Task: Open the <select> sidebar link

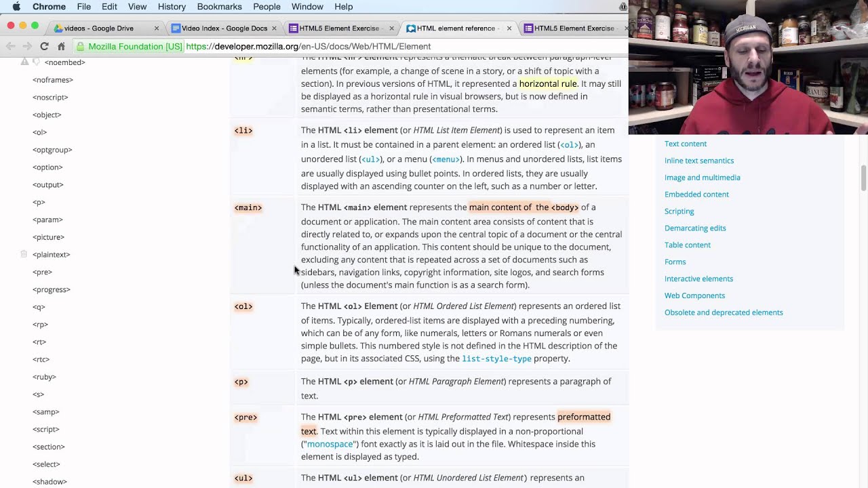Action: [x=46, y=464]
